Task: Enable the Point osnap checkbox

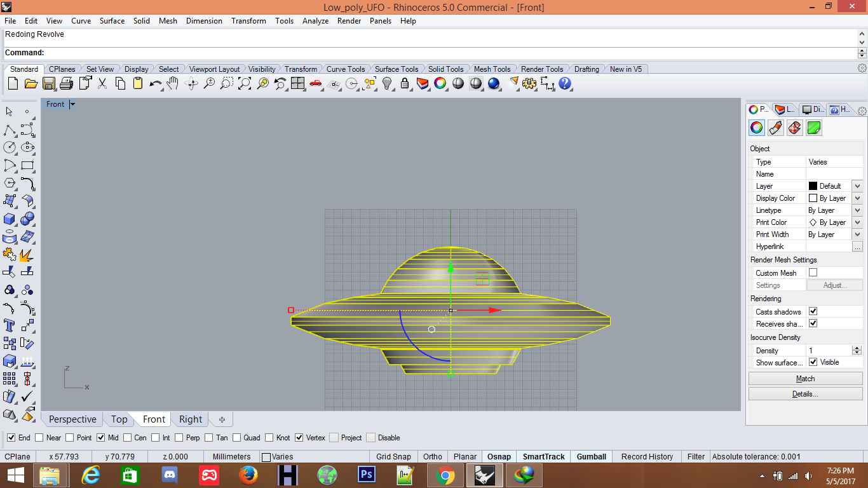Action: tap(70, 438)
